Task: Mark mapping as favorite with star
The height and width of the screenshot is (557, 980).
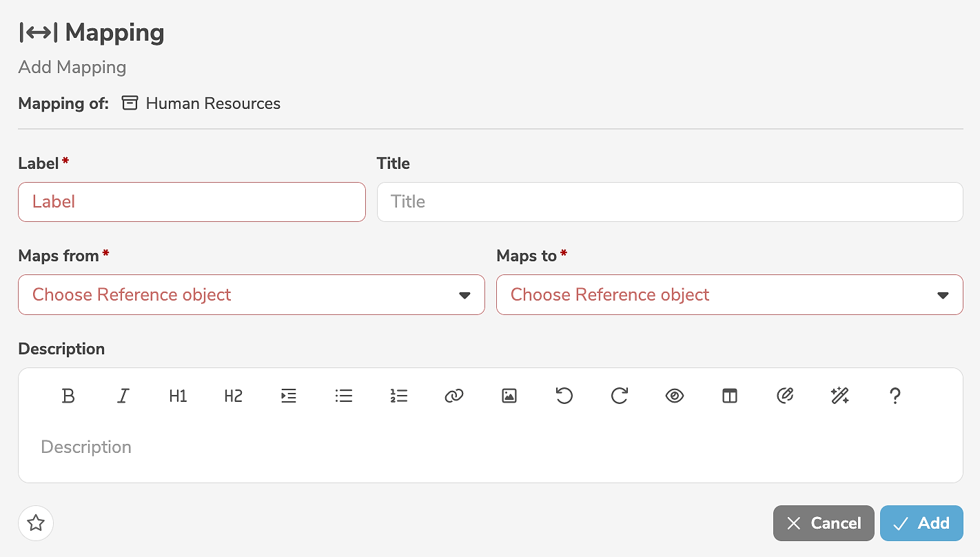Action: tap(36, 523)
